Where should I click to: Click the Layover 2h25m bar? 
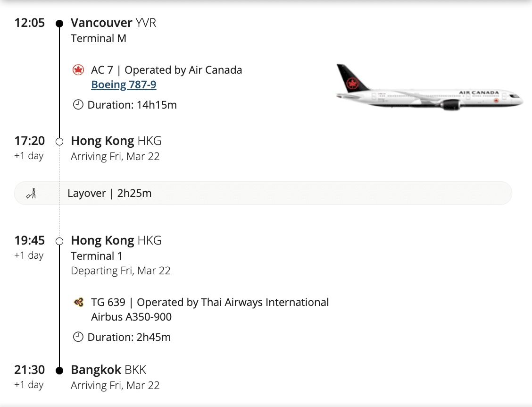(263, 193)
